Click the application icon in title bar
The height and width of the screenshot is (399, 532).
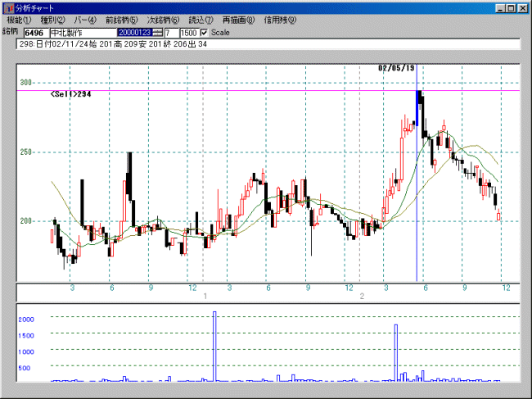tap(8, 7)
